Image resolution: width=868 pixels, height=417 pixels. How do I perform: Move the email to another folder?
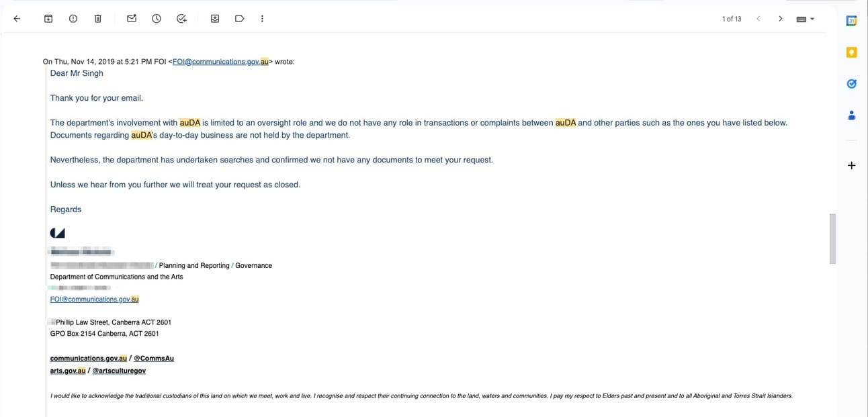(x=215, y=19)
